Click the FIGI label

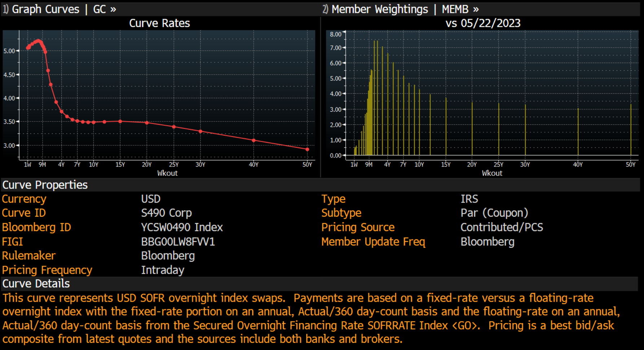pyautogui.click(x=12, y=242)
